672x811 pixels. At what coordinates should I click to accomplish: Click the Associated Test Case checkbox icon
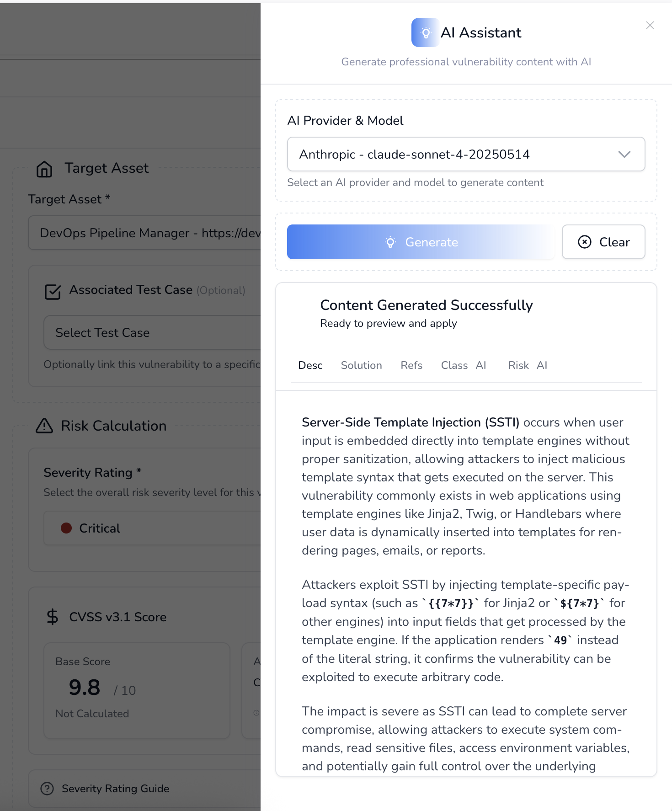click(x=53, y=292)
